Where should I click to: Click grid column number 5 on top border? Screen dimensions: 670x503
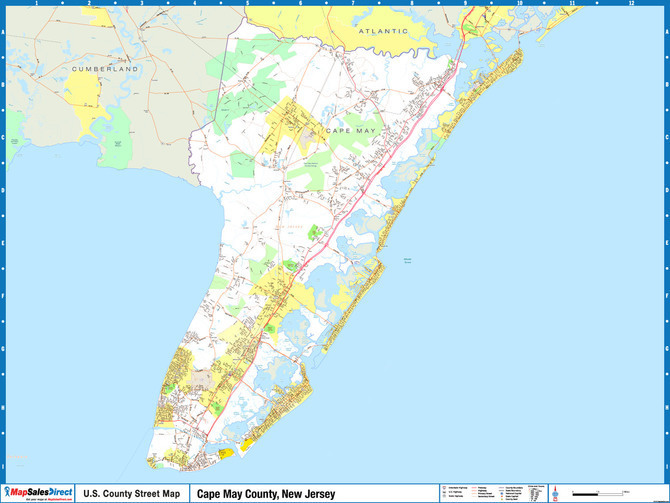(247, 3)
